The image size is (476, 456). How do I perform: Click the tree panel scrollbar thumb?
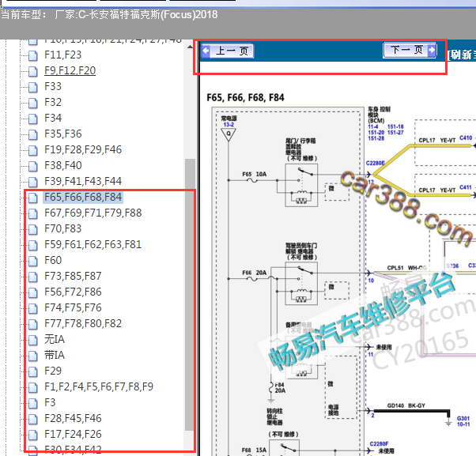pos(190,294)
